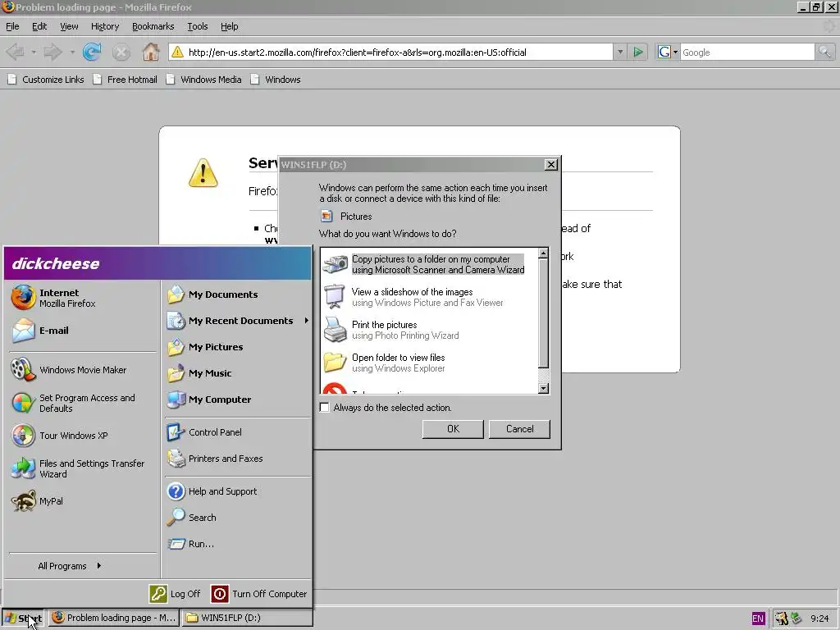Image resolution: width=840 pixels, height=630 pixels.
Task: Click OK in the WIN51FLP dialog
Action: [453, 428]
